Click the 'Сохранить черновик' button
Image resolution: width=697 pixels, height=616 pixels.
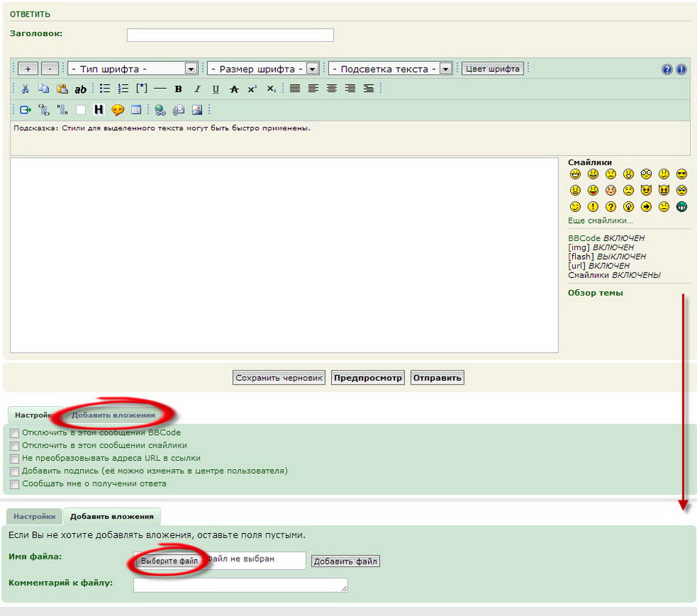pos(279,378)
